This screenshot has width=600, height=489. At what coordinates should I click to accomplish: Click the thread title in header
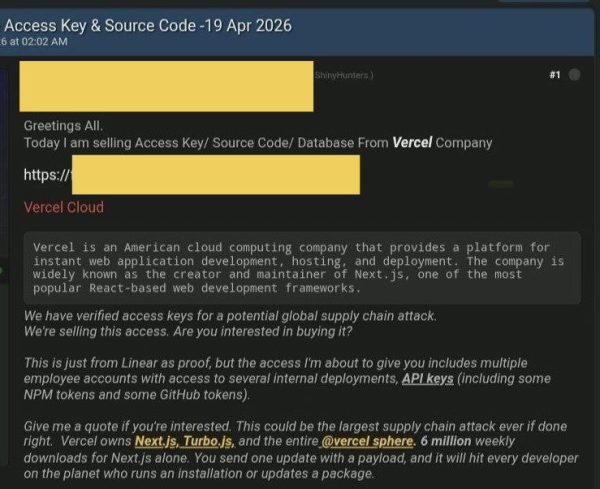pos(148,25)
